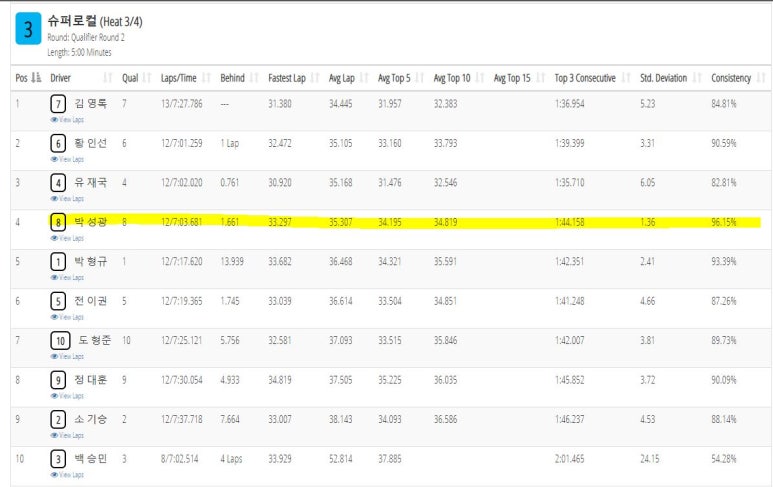
Task: Sort table by Fastest Lap column
Action: click(x=294, y=78)
